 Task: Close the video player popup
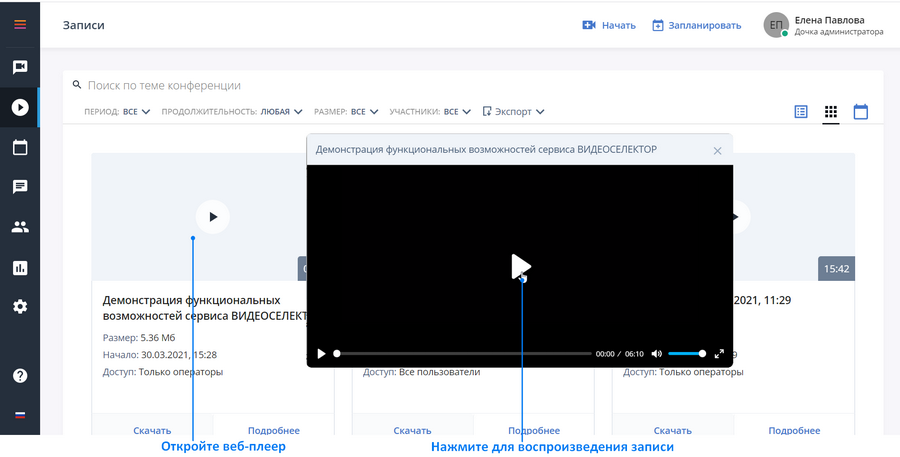pos(717,151)
